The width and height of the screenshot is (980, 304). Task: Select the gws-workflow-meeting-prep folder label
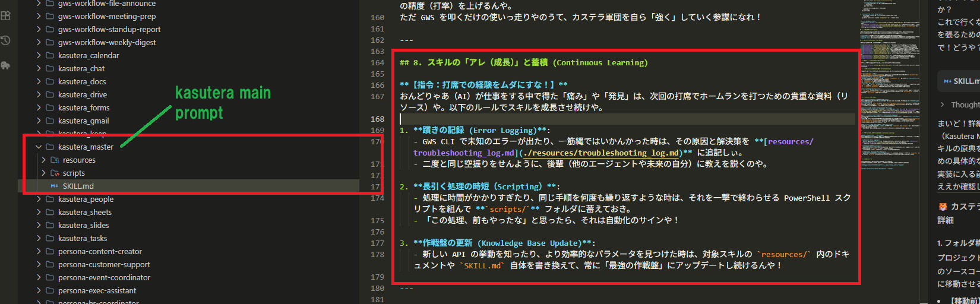[x=107, y=17]
